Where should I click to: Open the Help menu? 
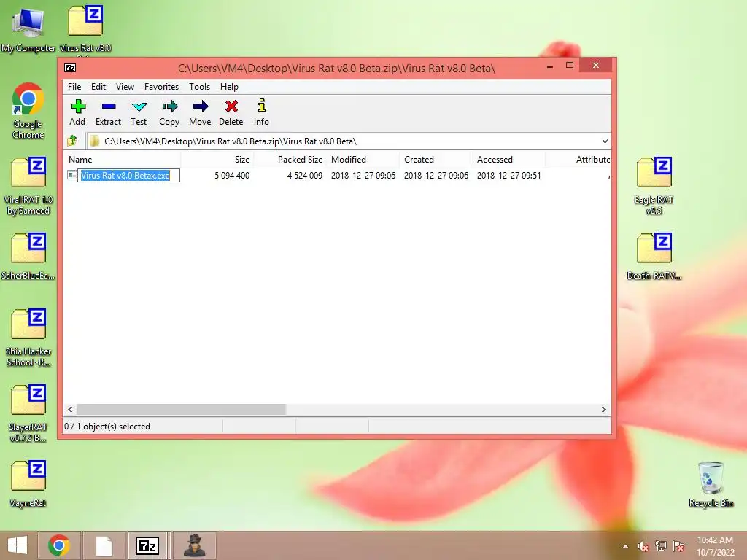pos(229,86)
